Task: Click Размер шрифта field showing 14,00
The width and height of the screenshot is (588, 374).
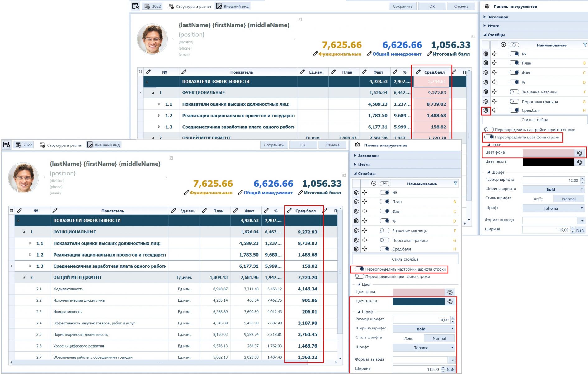Action: pyautogui.click(x=421, y=320)
